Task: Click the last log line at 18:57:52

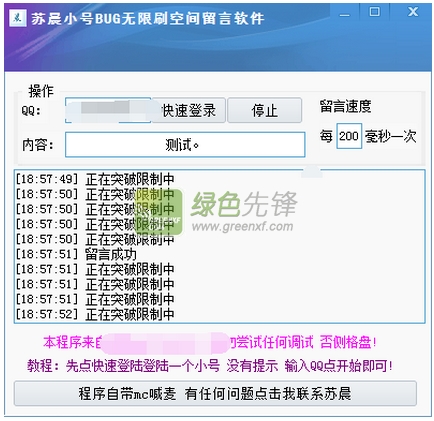Action: click(x=95, y=314)
